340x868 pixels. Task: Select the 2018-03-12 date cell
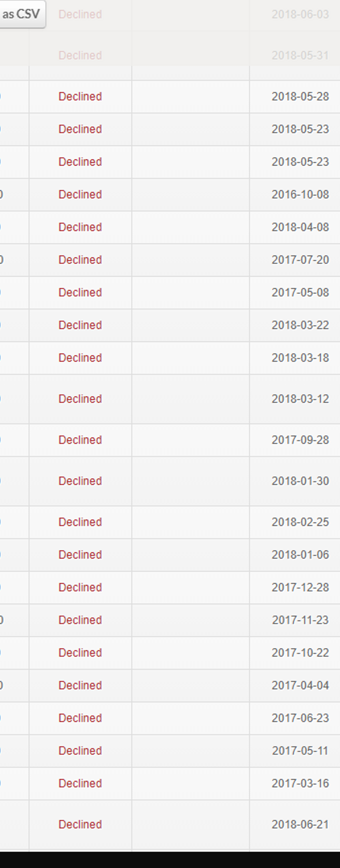click(300, 399)
